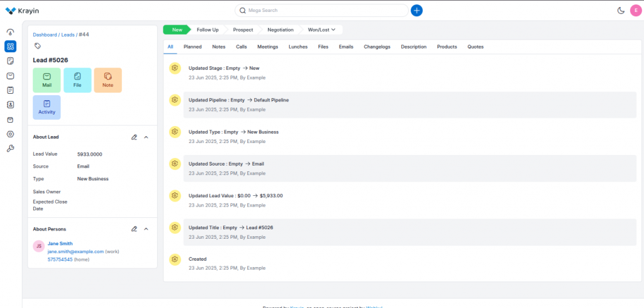
Task: Click the Updated Lead Value activity icon
Action: (x=175, y=195)
